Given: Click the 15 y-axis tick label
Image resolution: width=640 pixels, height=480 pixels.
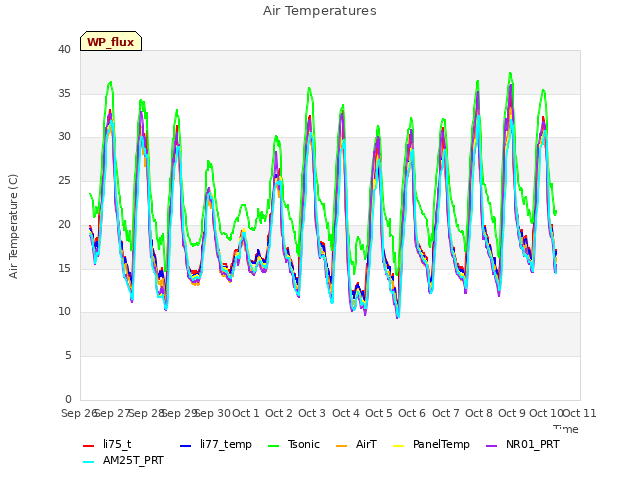Looking at the screenshot, I should click(x=64, y=268).
